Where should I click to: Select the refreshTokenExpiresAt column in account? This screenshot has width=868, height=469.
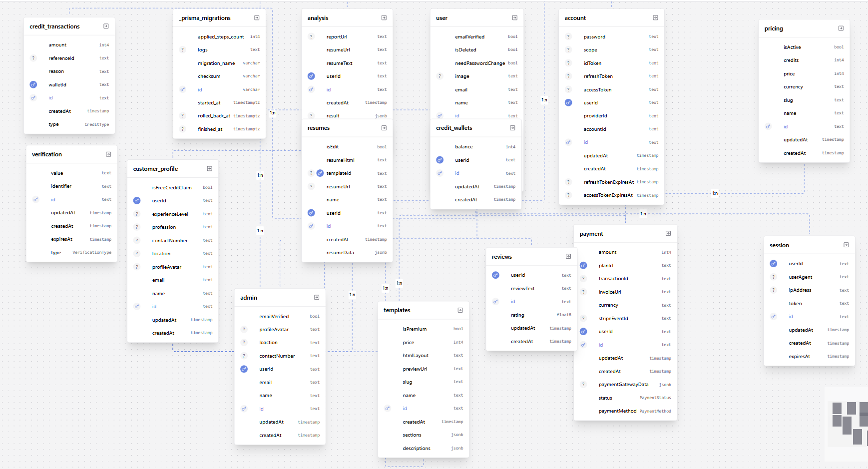click(611, 182)
